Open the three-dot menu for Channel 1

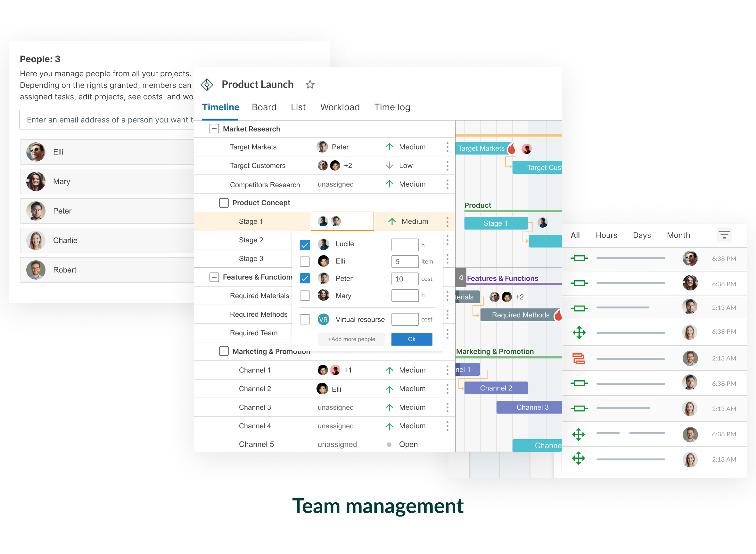[448, 370]
